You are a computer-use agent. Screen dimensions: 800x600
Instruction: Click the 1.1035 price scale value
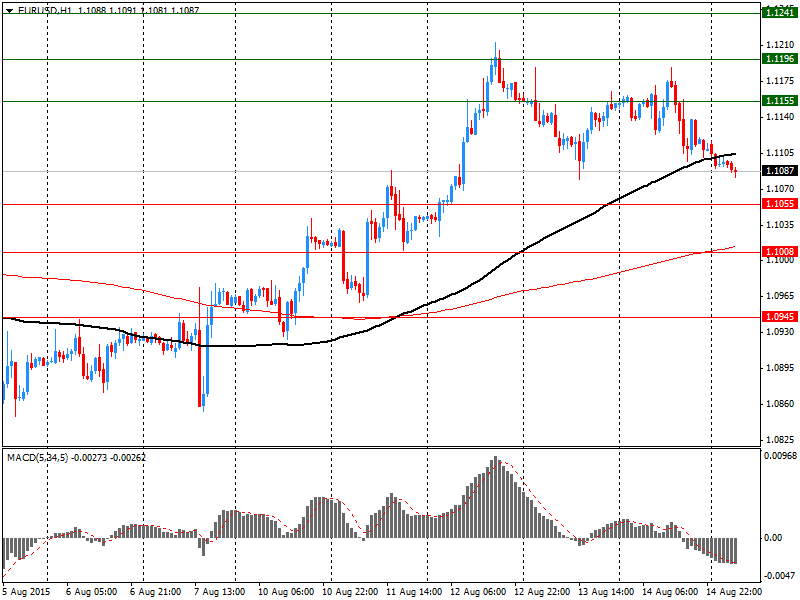(781, 224)
